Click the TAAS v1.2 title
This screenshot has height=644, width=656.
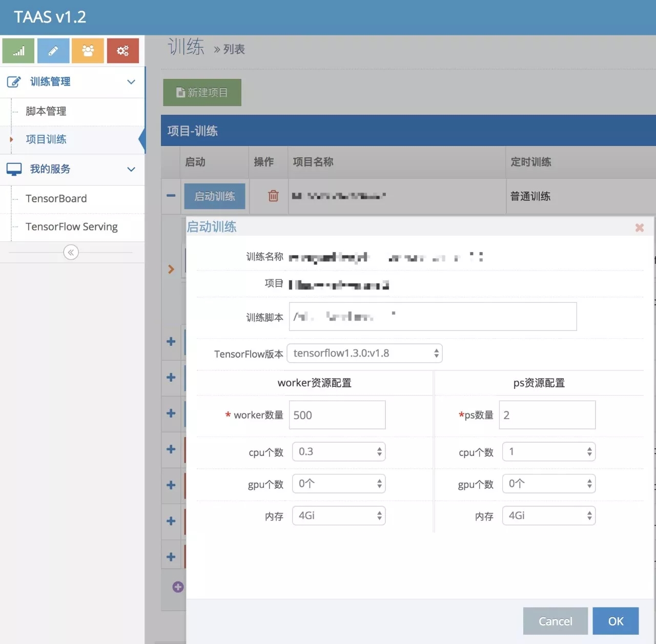click(x=50, y=17)
